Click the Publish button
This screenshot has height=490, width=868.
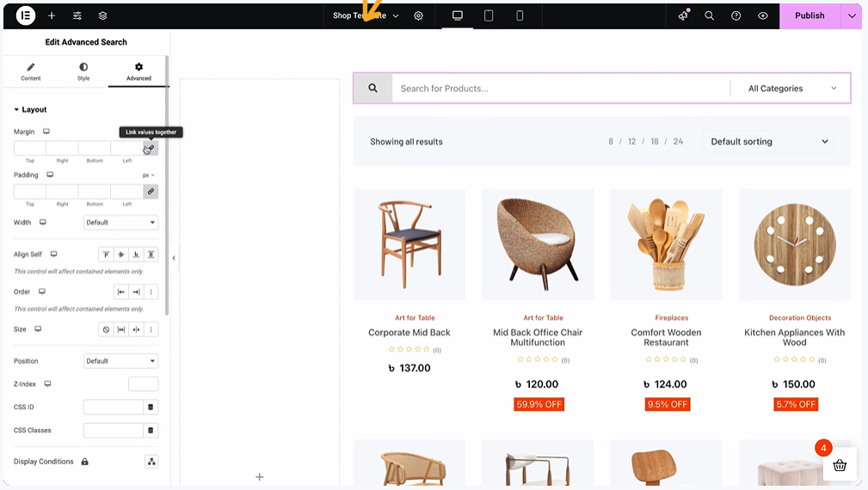tap(809, 15)
